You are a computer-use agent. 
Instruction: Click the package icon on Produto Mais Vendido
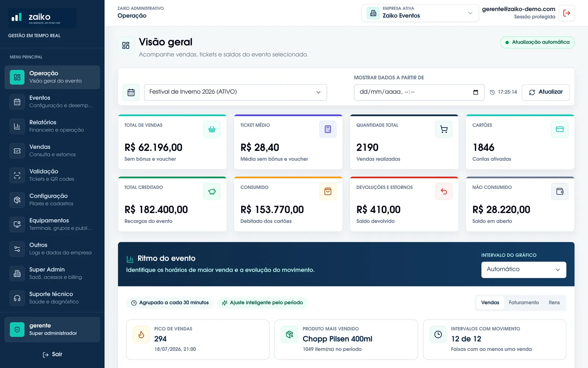(x=290, y=335)
